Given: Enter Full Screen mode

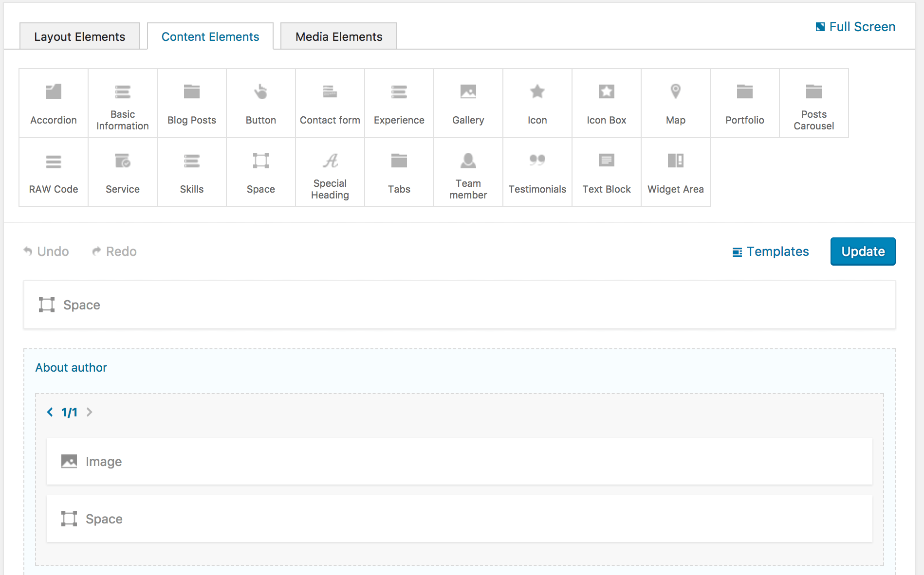Looking at the screenshot, I should (855, 27).
